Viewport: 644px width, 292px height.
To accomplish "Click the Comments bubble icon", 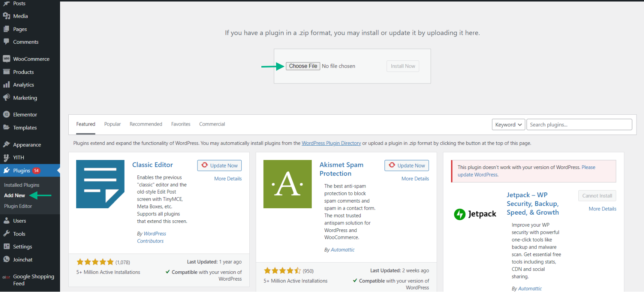I will pos(6,41).
